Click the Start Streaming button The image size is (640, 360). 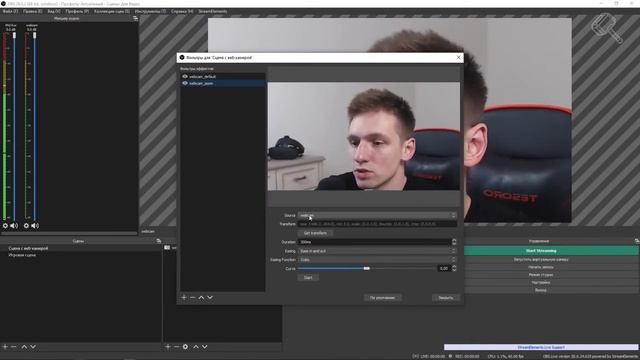(x=551, y=251)
